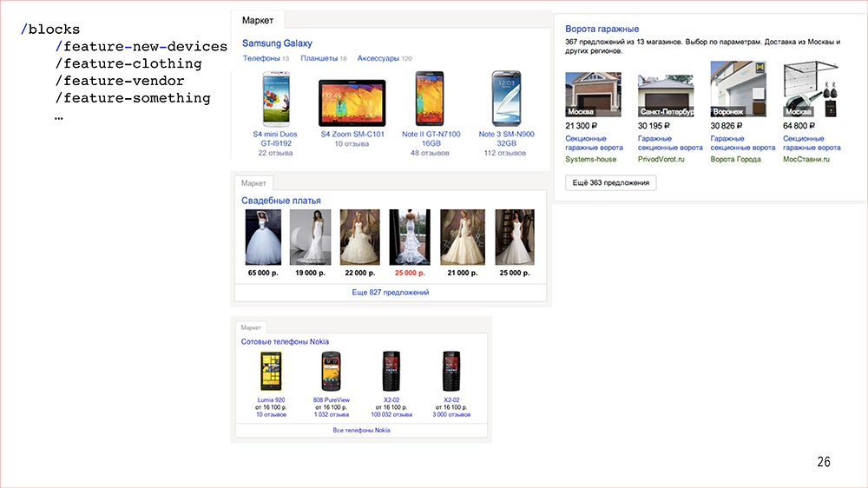Click the 30 195 ₽ price

654,126
